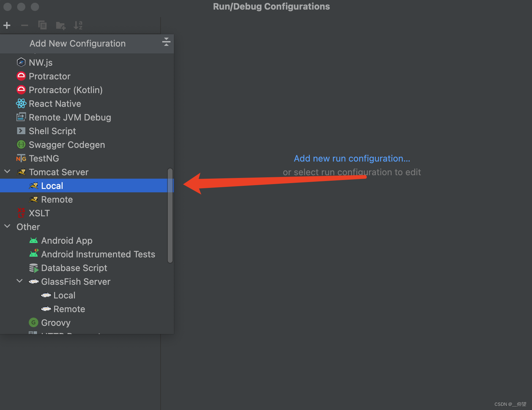This screenshot has height=410, width=532.
Task: Click the Tomcat Server label text
Action: [59, 172]
